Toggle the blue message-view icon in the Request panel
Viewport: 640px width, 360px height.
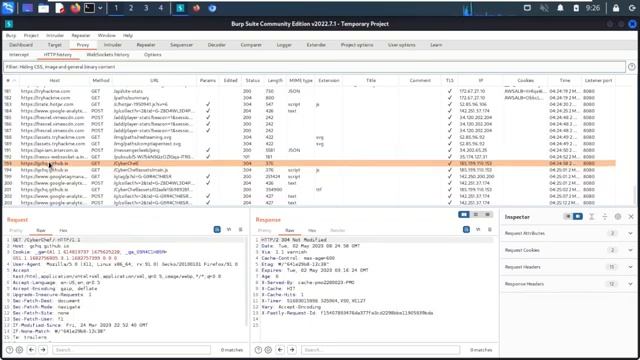(x=217, y=229)
